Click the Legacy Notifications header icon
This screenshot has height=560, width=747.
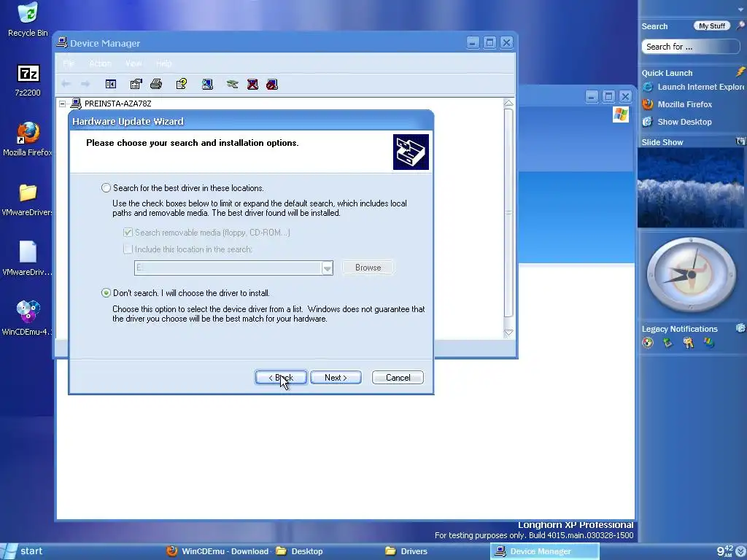(740, 328)
